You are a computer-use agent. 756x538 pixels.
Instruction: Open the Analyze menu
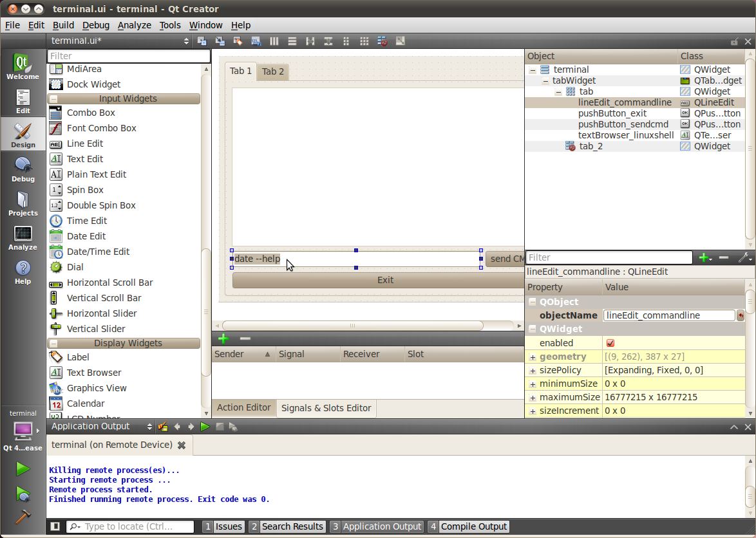click(134, 25)
